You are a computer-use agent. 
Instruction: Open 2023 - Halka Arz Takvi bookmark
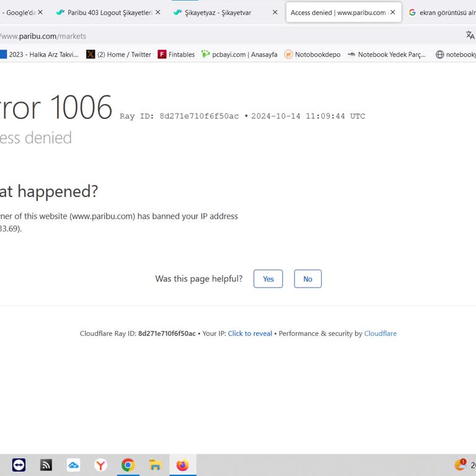pyautogui.click(x=40, y=55)
